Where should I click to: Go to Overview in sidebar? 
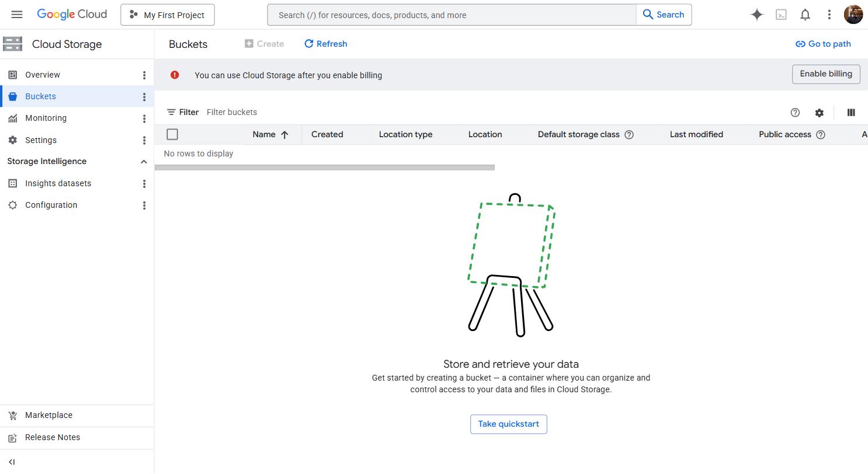[x=43, y=75]
